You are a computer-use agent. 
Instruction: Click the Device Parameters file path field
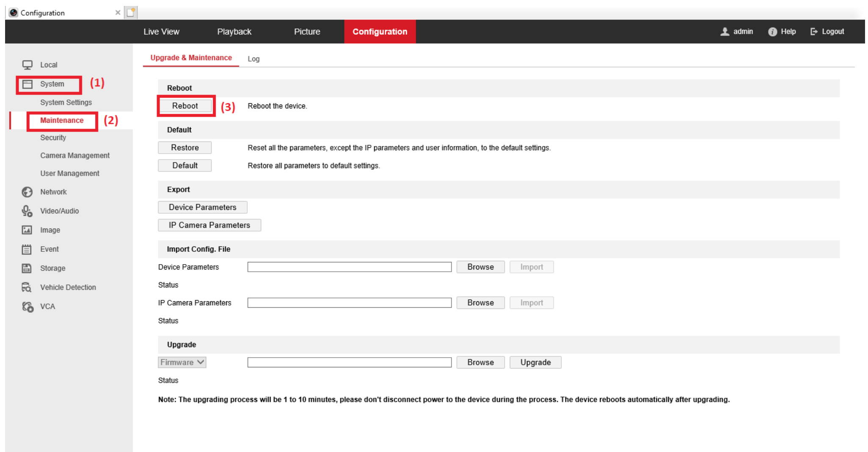(349, 267)
